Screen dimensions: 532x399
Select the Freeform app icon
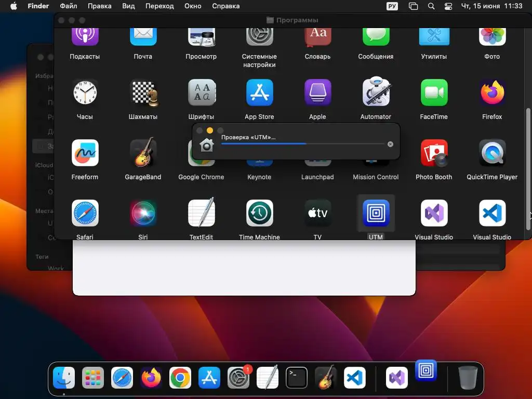(x=85, y=153)
